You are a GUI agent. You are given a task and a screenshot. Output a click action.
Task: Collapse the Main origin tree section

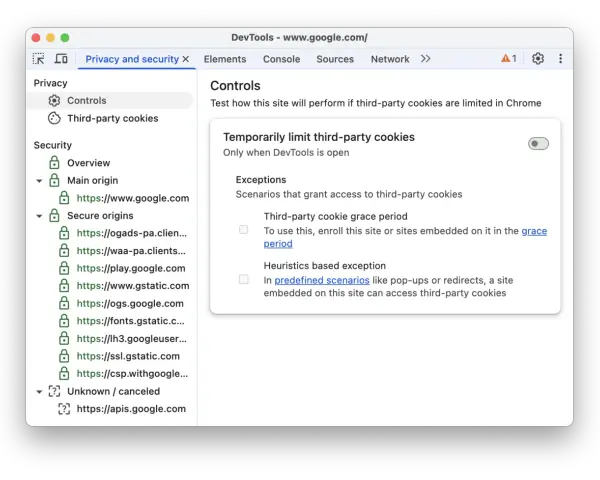point(39,181)
